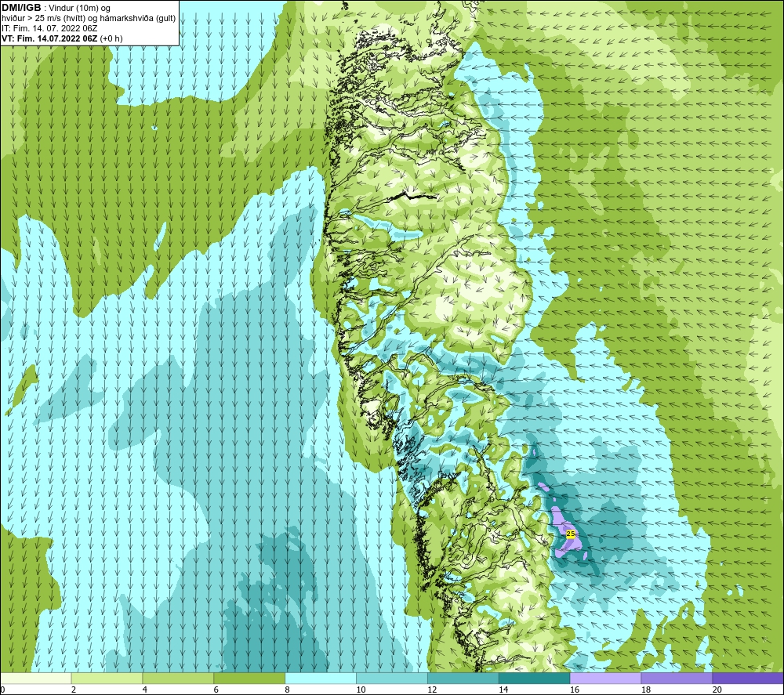Click the 'IT: Fim. 14. 07. 2022 06Z' line
Screen dimensions: 784x695
point(49,28)
